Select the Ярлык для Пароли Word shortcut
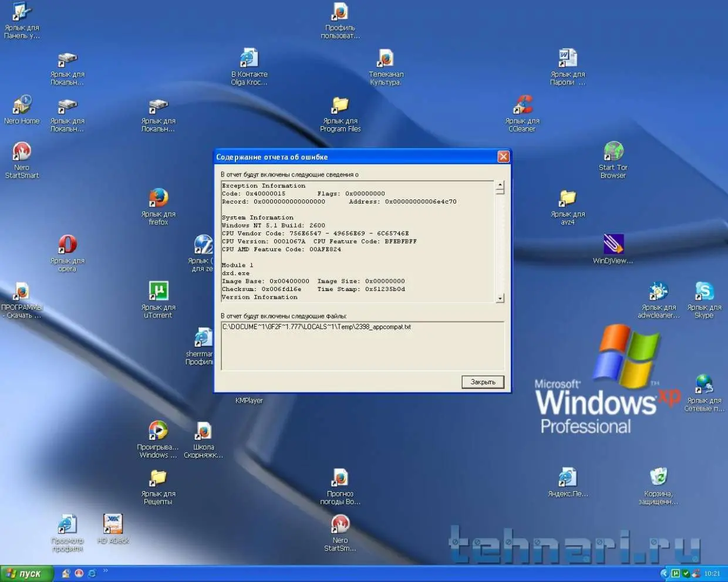This screenshot has width=728, height=582. click(568, 66)
